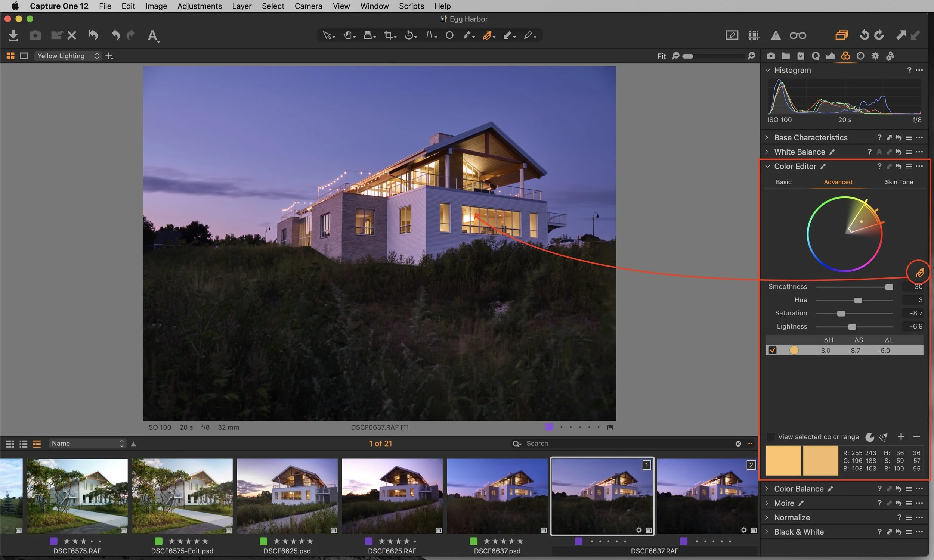Image resolution: width=934 pixels, height=560 pixels.
Task: Adjust the Lightness slider
Action: (x=852, y=327)
